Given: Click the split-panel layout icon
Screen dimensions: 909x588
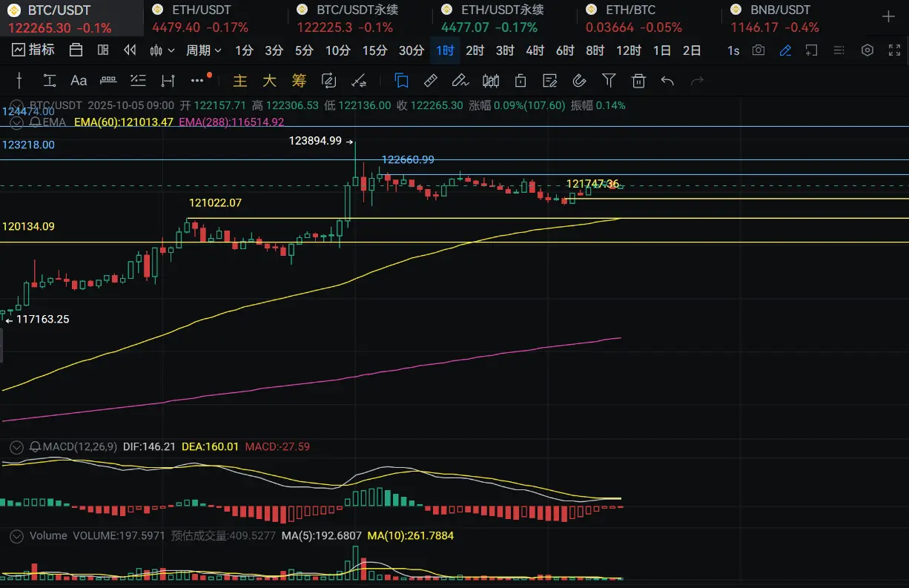Looking at the screenshot, I should (x=103, y=50).
